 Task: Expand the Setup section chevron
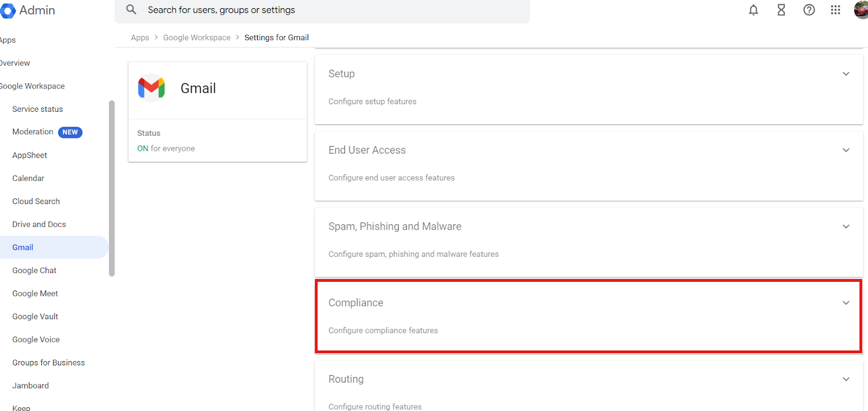pyautogui.click(x=846, y=74)
